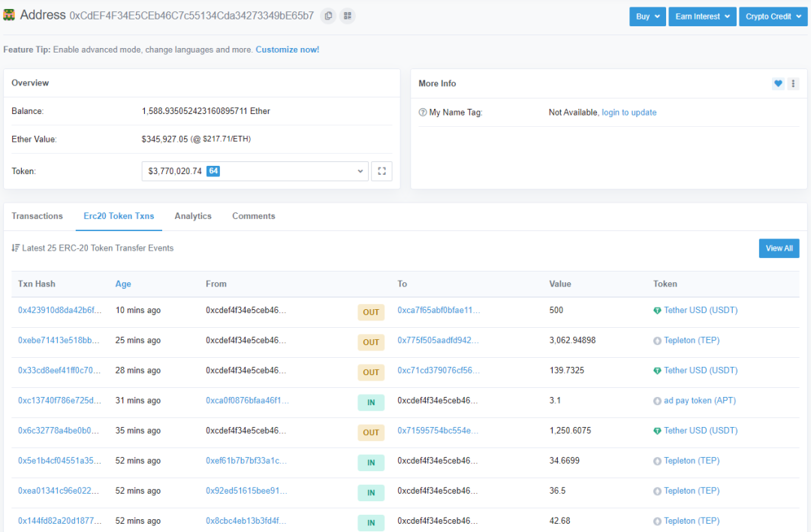This screenshot has width=811, height=532.
Task: Expand the Token holdings $3,770,020.74 dropdown
Action: [255, 171]
